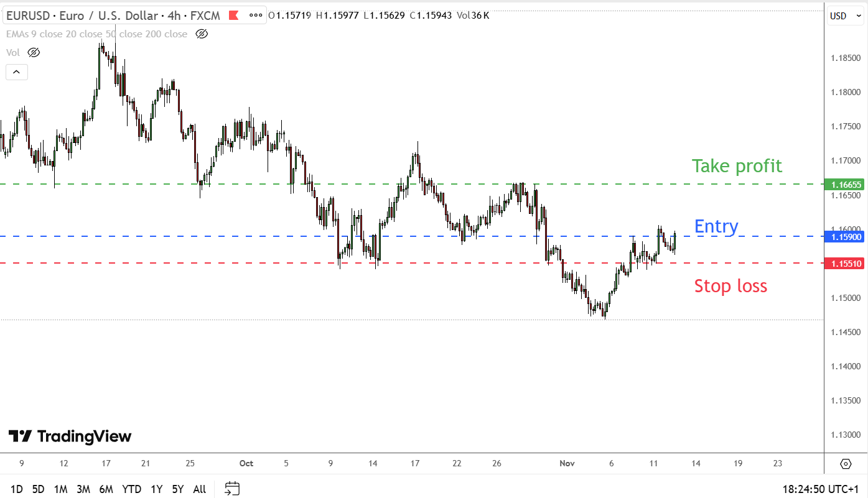
Task: Click the All range option
Action: 199,489
